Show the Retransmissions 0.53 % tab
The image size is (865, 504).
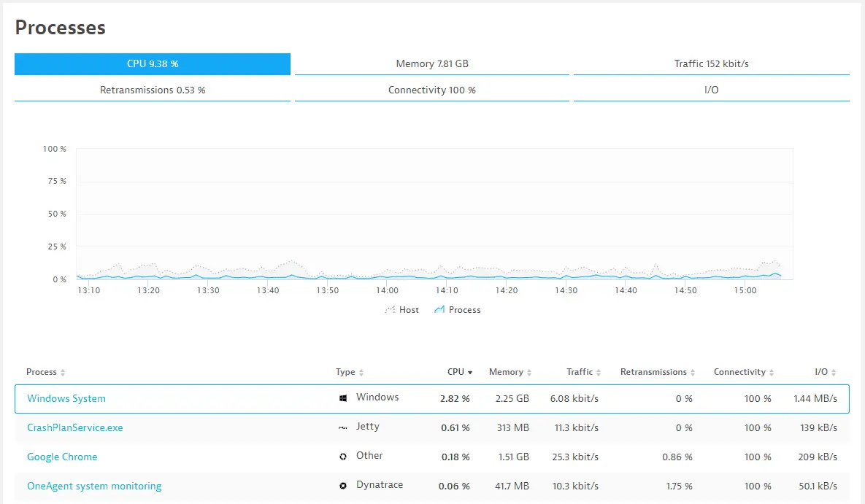[153, 90]
